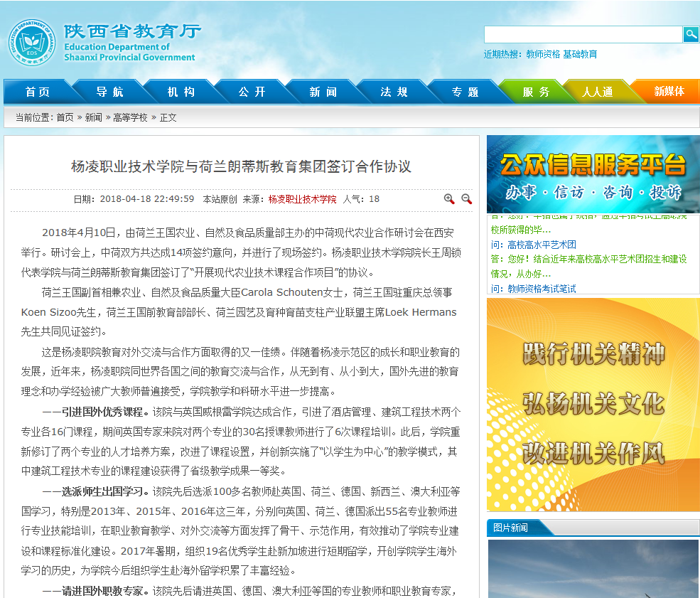Open the 公众信息服务平台 banner

click(593, 174)
